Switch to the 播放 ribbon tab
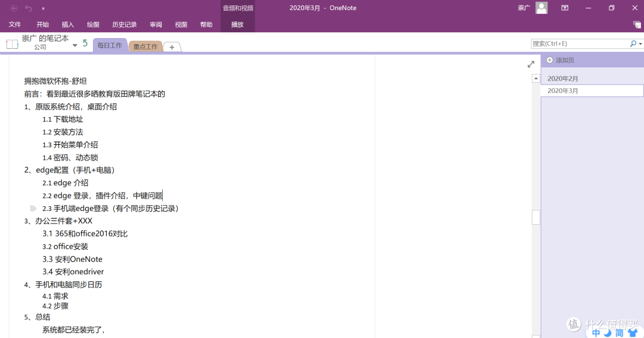 237,24
